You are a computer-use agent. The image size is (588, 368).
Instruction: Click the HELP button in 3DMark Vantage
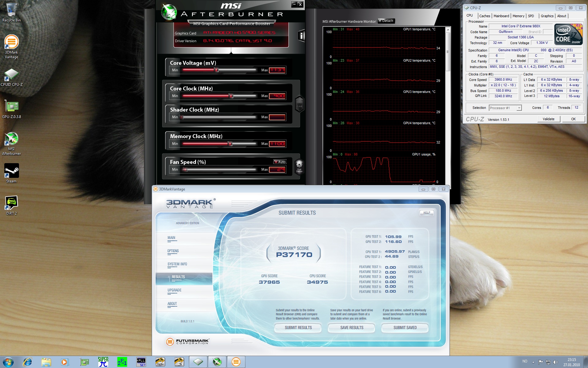[427, 213]
